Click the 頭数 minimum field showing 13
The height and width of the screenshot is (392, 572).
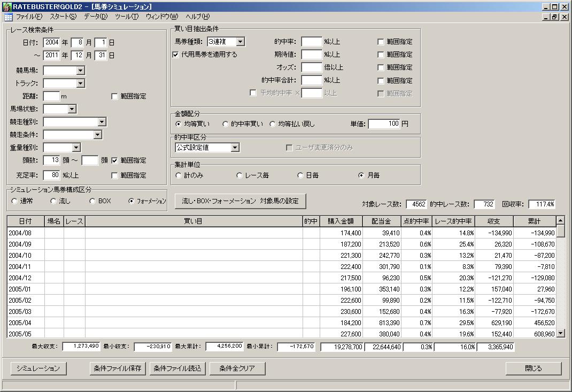point(51,160)
